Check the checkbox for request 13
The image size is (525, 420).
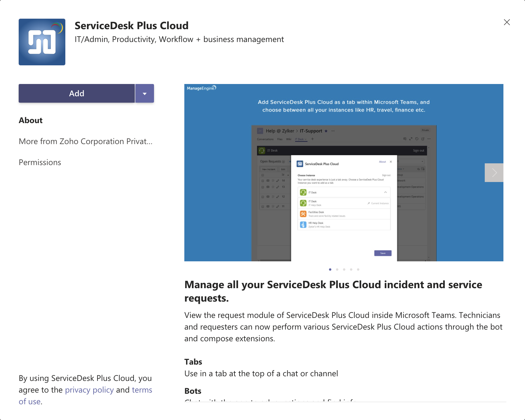click(x=262, y=187)
